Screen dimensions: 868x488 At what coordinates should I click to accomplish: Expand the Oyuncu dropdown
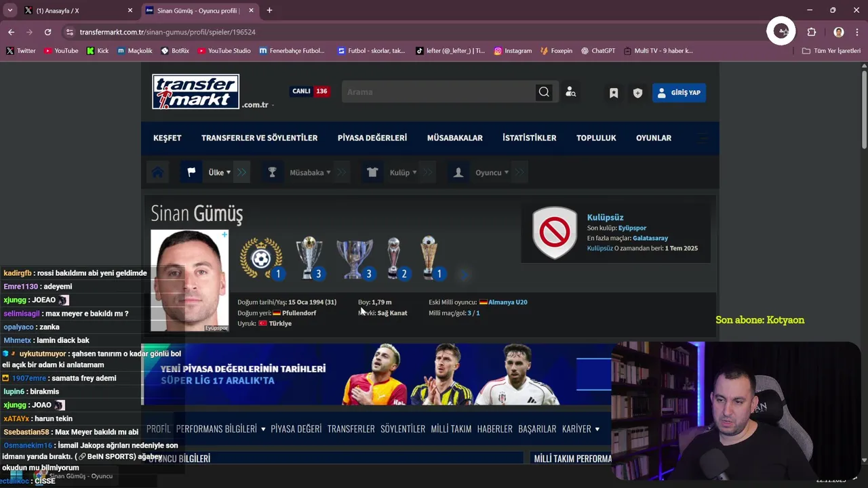(492, 172)
